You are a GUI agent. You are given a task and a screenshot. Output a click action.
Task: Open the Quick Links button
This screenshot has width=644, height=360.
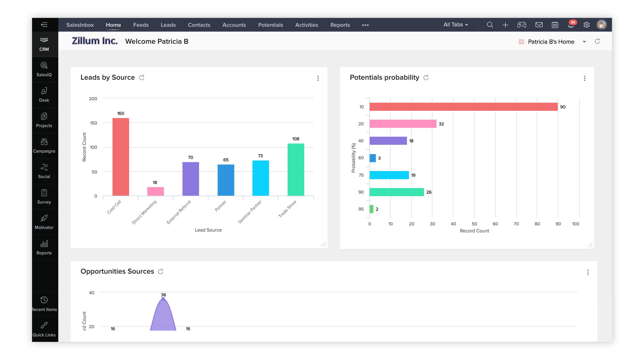[44, 329]
